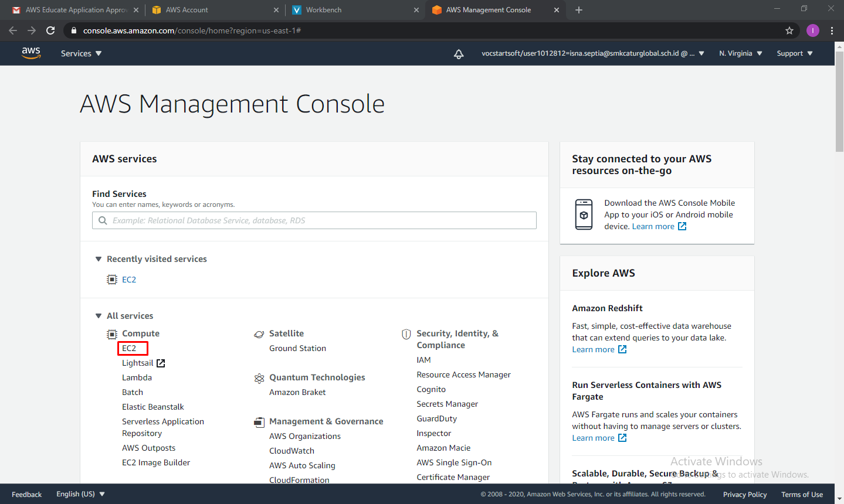This screenshot has height=504, width=844.
Task: Open the Privacy Policy link
Action: point(745,495)
